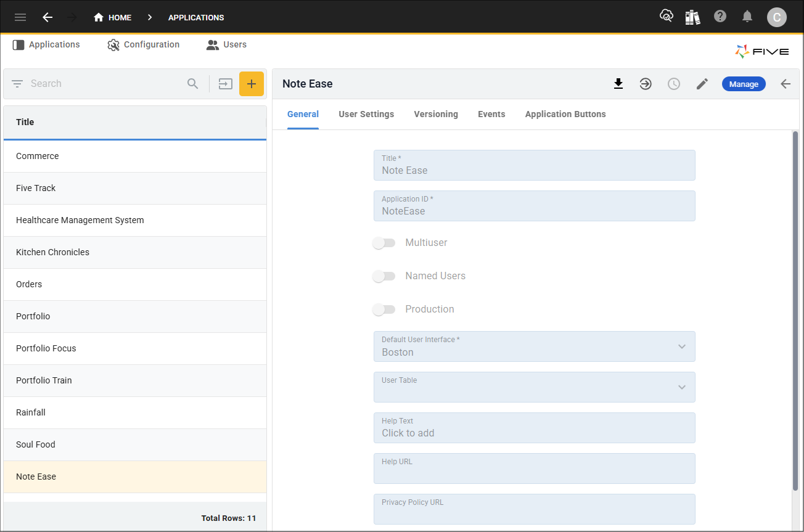Viewport: 804px width, 532px height.
Task: Click the form's vertical scrollbar
Action: (795, 308)
